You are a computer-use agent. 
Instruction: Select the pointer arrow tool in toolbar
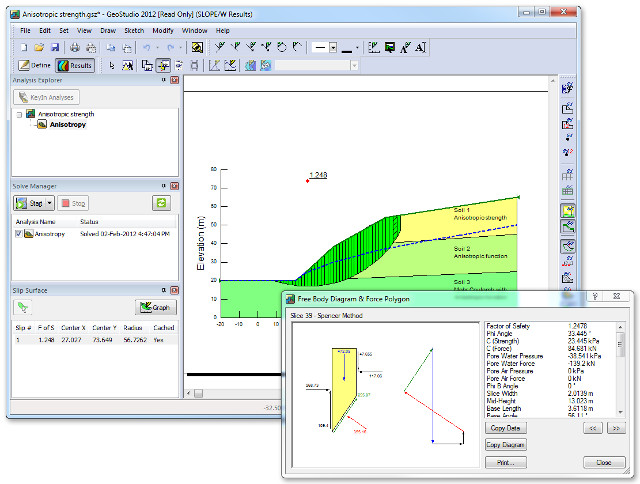point(110,66)
